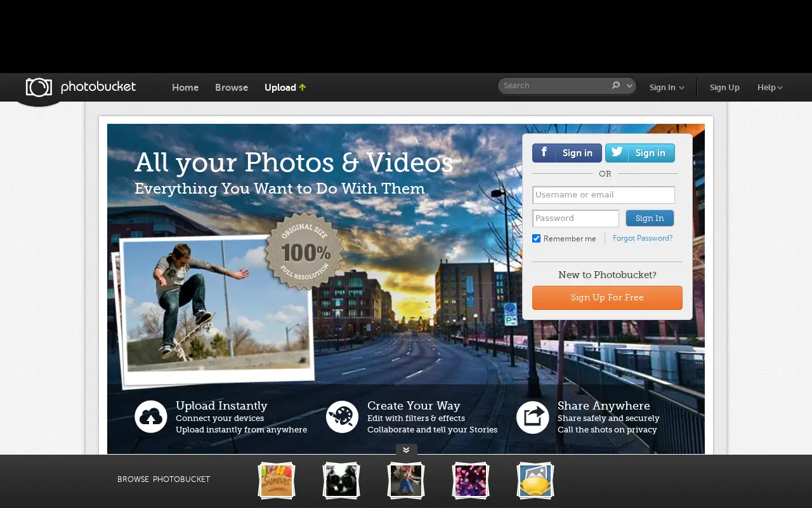Screen dimensions: 812x508
Task: Open the picture-frame icon thumbnail
Action: point(535,481)
